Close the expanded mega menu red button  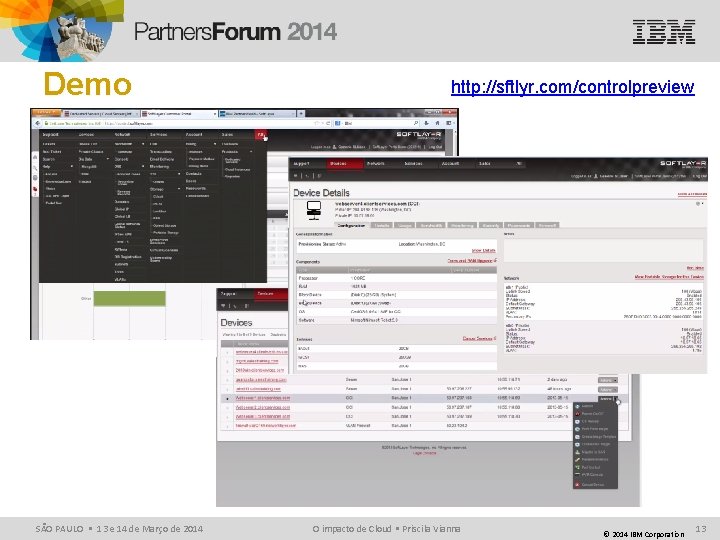click(x=260, y=135)
